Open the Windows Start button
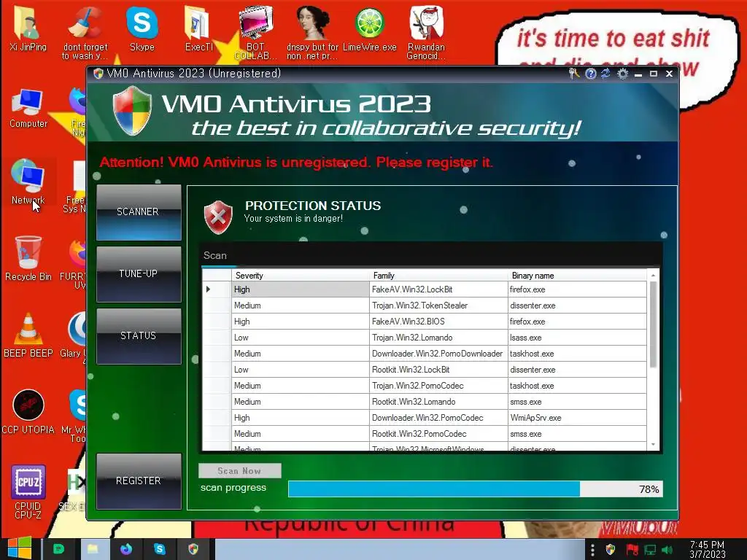This screenshot has height=560, width=747. tap(19, 548)
